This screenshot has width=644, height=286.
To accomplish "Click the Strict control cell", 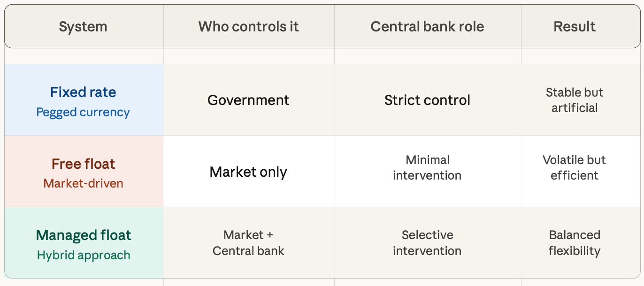I will click(427, 100).
